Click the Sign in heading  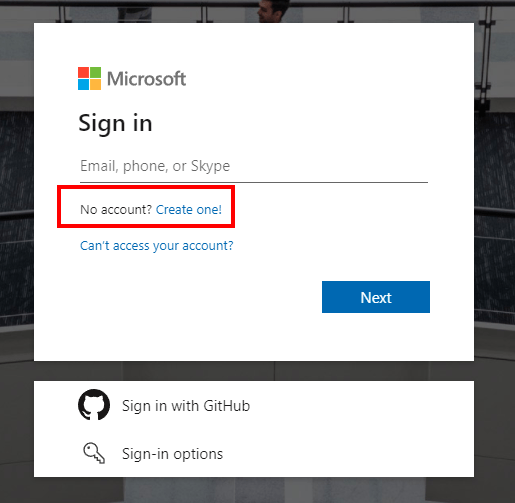coord(115,123)
